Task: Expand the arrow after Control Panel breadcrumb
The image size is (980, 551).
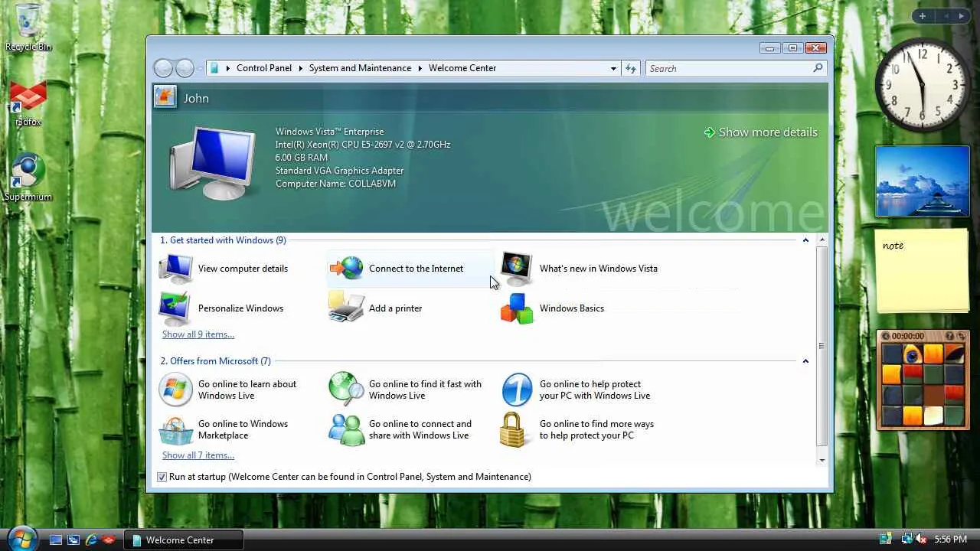Action: click(300, 68)
